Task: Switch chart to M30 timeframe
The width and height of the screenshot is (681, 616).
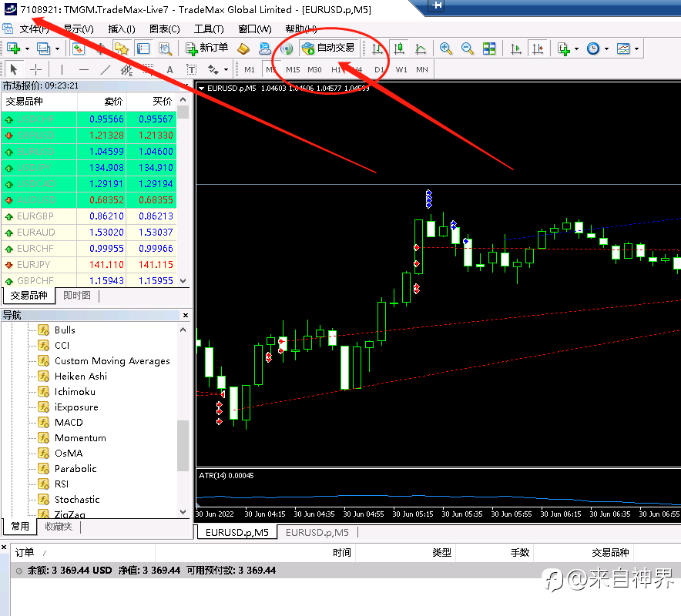Action: [314, 69]
